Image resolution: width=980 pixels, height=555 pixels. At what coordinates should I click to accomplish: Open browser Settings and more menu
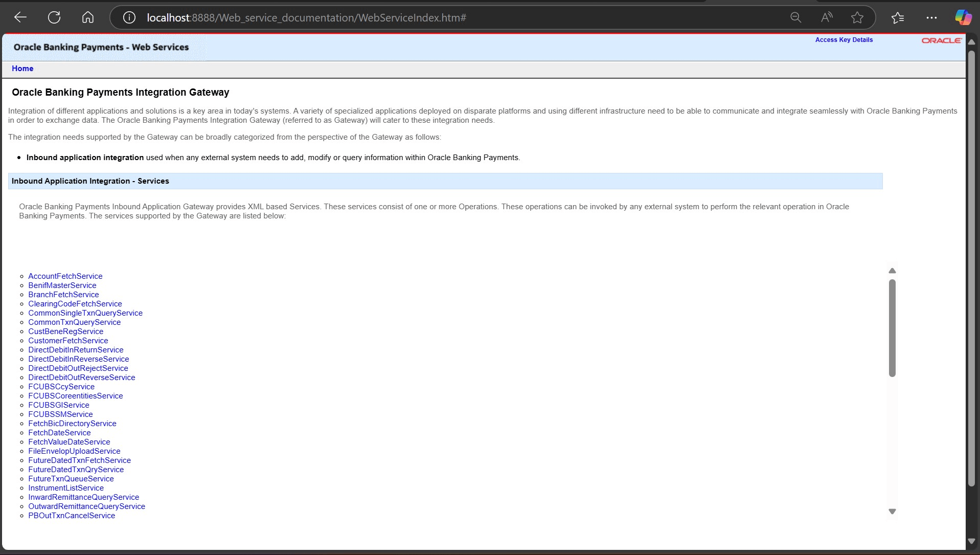[x=931, y=18]
